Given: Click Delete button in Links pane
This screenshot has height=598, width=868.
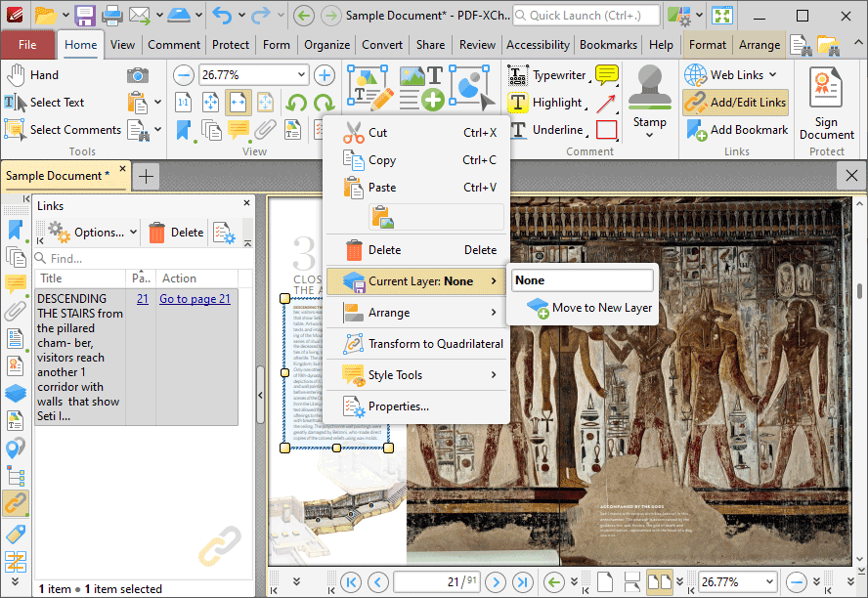Looking at the screenshot, I should coord(176,233).
